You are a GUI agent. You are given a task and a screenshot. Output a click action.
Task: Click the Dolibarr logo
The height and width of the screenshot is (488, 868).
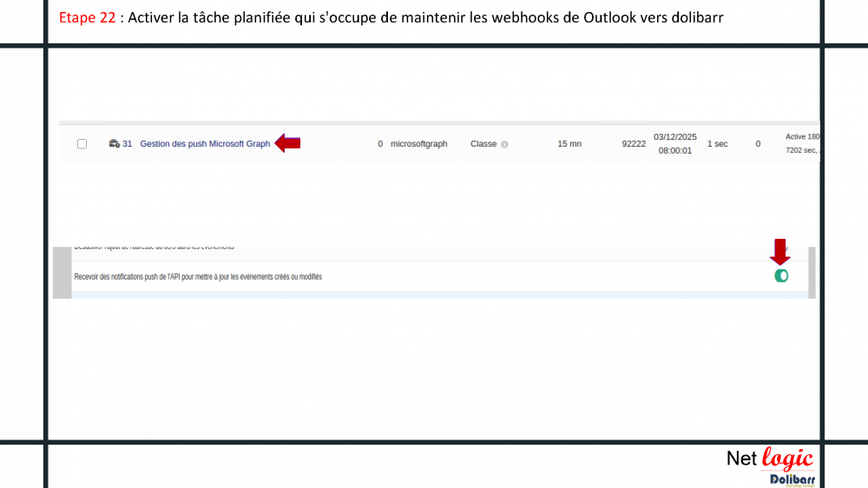coord(791,479)
